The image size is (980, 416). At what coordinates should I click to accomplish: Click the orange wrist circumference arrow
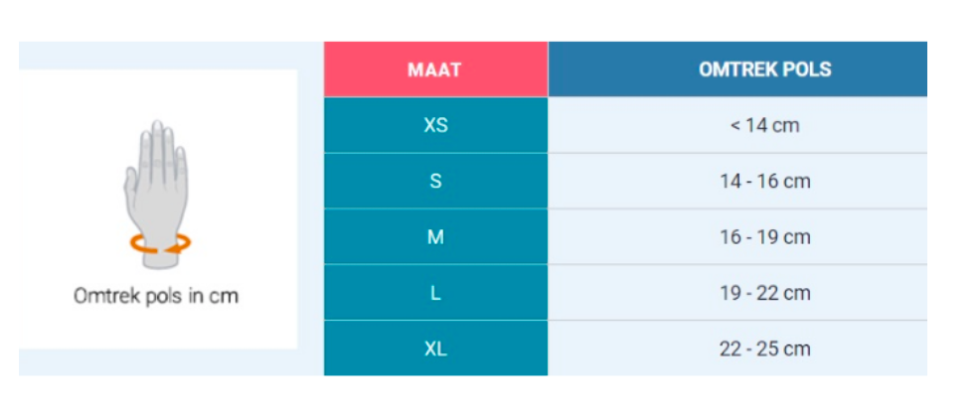160,243
